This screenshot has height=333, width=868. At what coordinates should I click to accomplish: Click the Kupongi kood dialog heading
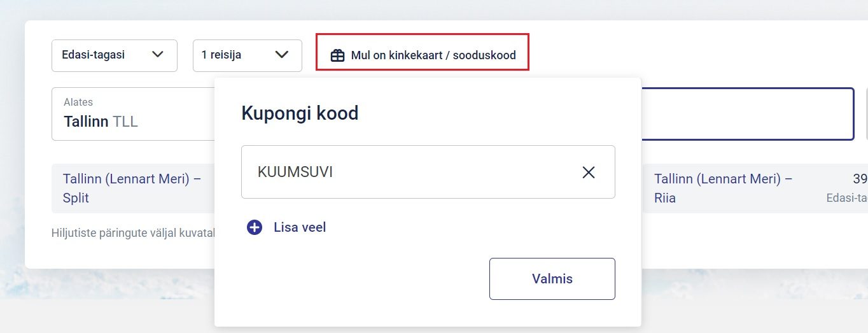(300, 113)
